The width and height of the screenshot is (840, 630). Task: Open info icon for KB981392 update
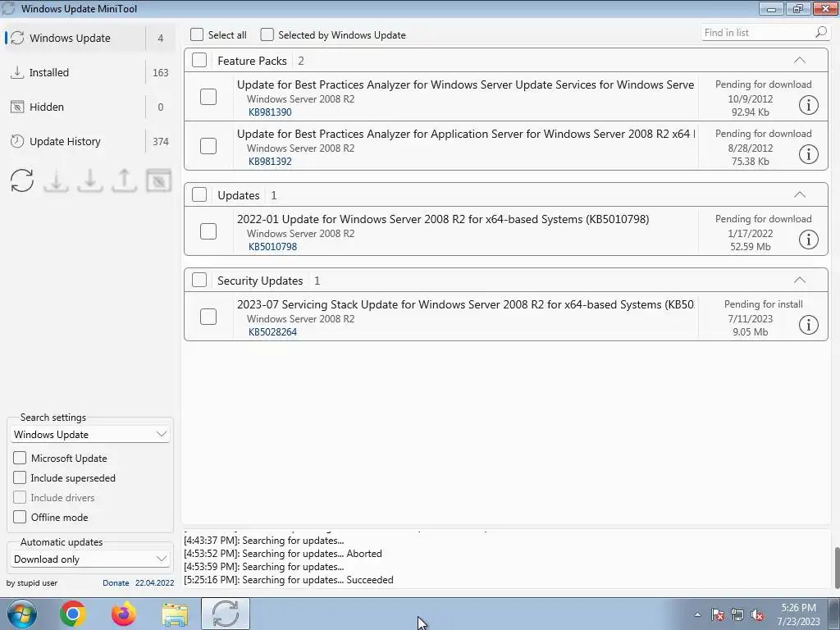click(x=808, y=154)
